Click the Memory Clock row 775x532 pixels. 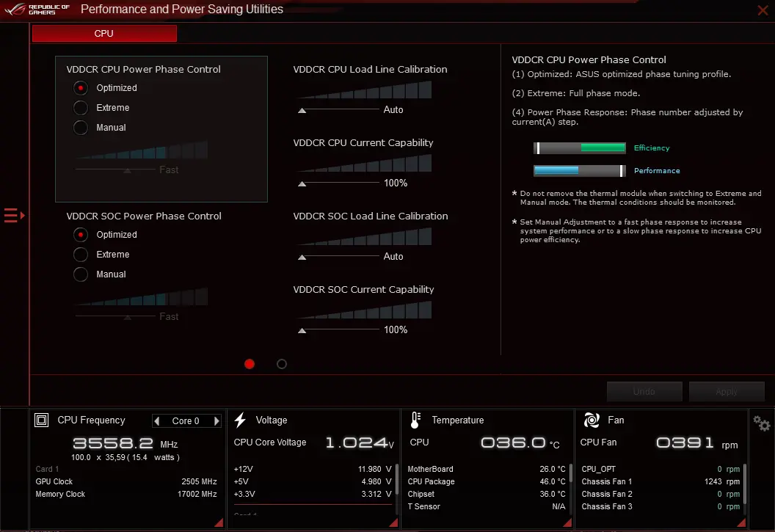[x=126, y=494]
